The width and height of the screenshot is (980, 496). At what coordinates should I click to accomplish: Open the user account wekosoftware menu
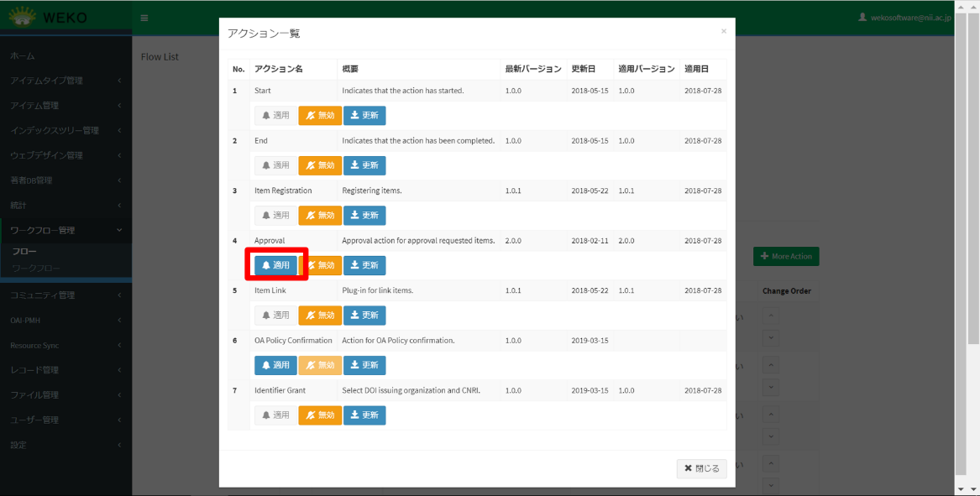coord(904,18)
